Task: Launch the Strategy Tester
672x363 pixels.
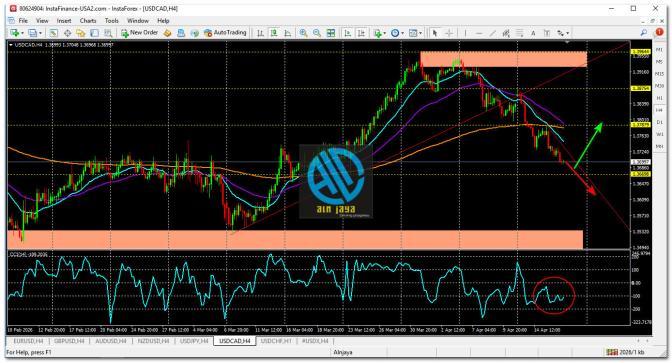Action: (108, 33)
